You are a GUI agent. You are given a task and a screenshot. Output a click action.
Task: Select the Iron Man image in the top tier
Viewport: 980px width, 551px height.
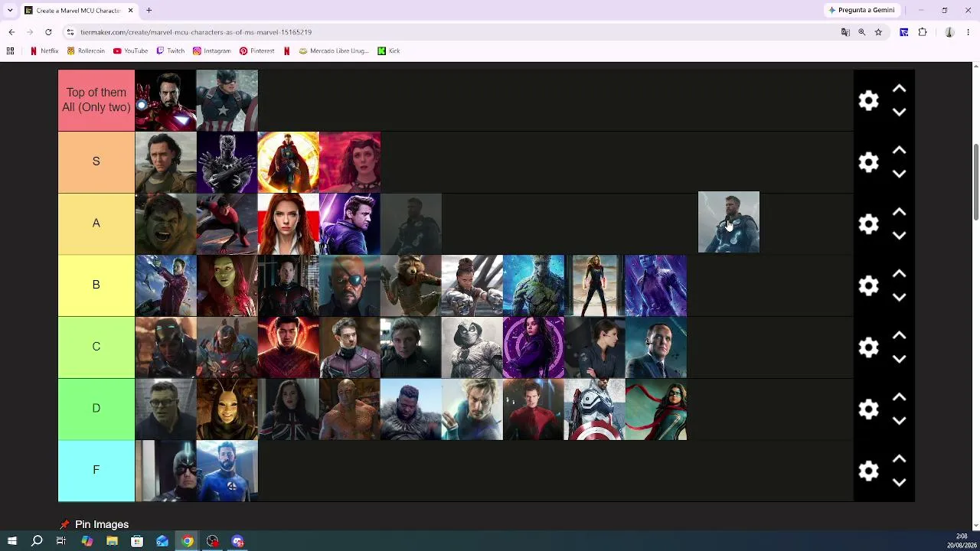[165, 100]
